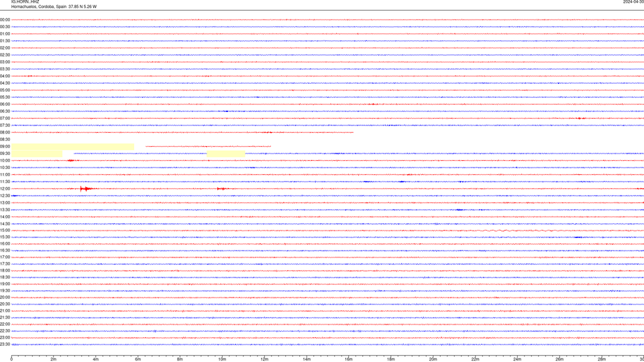Image resolution: width=644 pixels, height=362 pixels.
Task: Select the 08:00 row time label
Action: click(5, 132)
